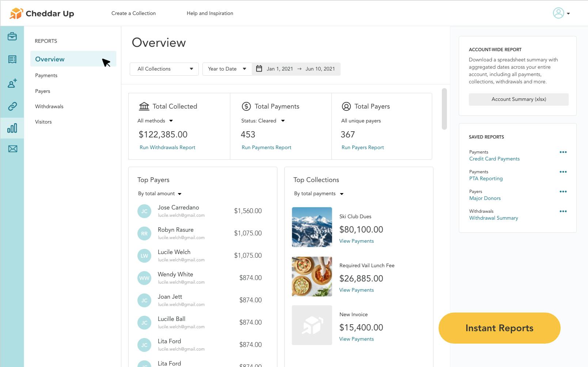The width and height of the screenshot is (588, 367).
Task: Download the Account Summary (xlsx) report
Action: pos(519,99)
